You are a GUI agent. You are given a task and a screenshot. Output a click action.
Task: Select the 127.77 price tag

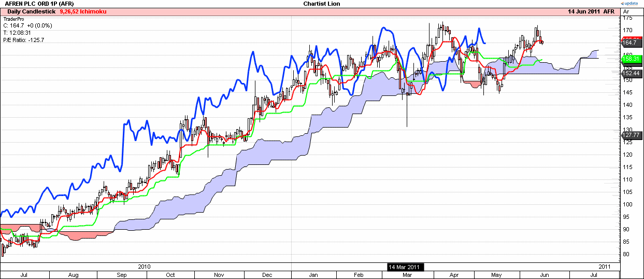point(632,135)
